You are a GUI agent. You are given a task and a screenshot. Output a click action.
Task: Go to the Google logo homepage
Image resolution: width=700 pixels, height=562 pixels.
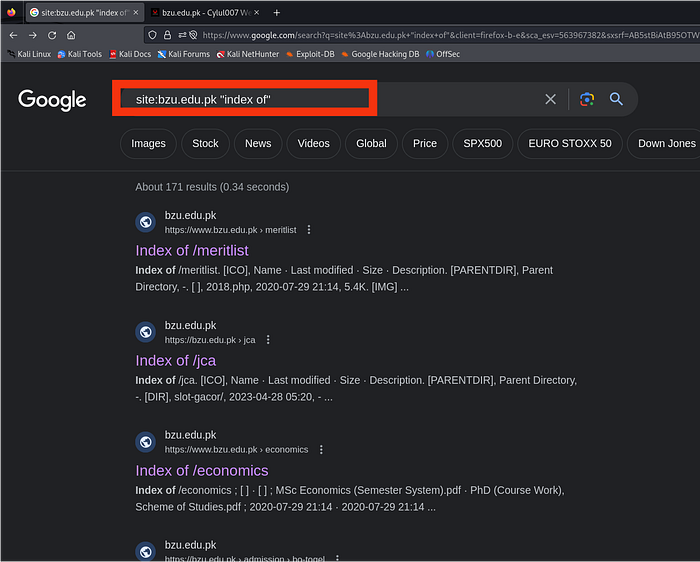coord(52,100)
